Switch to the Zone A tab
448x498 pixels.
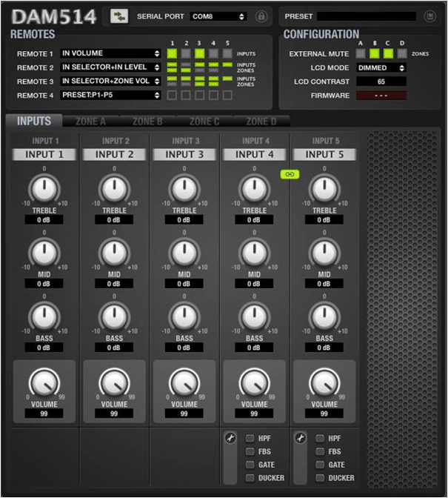[90, 121]
